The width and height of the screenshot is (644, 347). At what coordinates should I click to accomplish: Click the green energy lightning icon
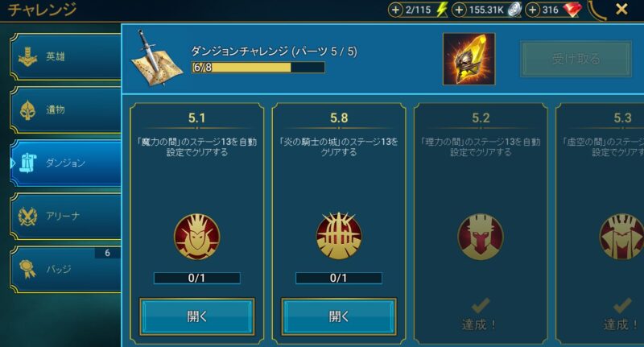click(442, 10)
